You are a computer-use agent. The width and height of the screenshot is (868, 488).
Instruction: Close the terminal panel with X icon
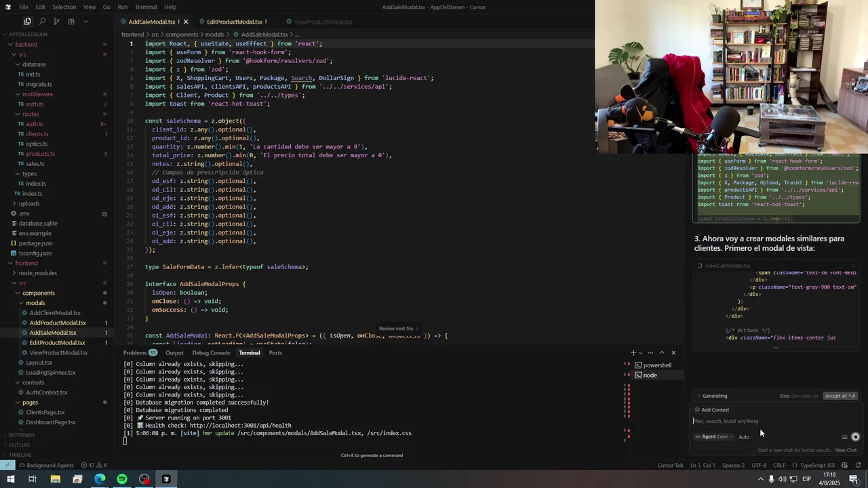pos(673,352)
